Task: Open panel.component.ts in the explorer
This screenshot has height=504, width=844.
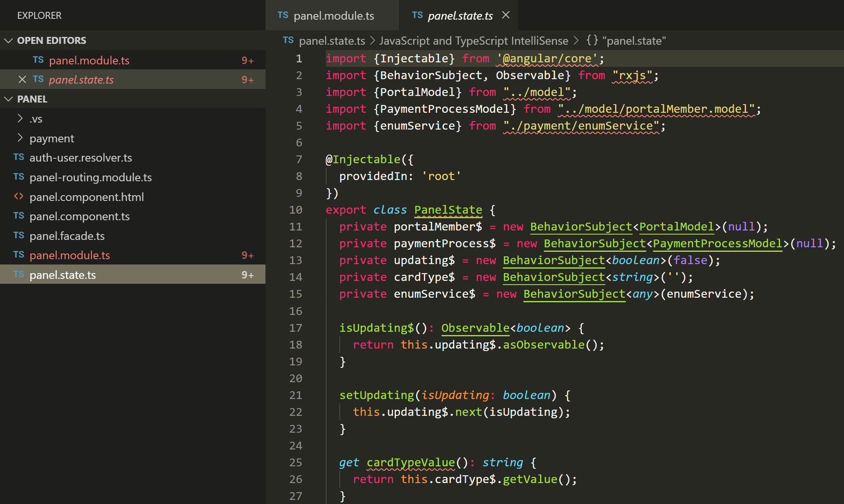Action: pyautogui.click(x=79, y=216)
